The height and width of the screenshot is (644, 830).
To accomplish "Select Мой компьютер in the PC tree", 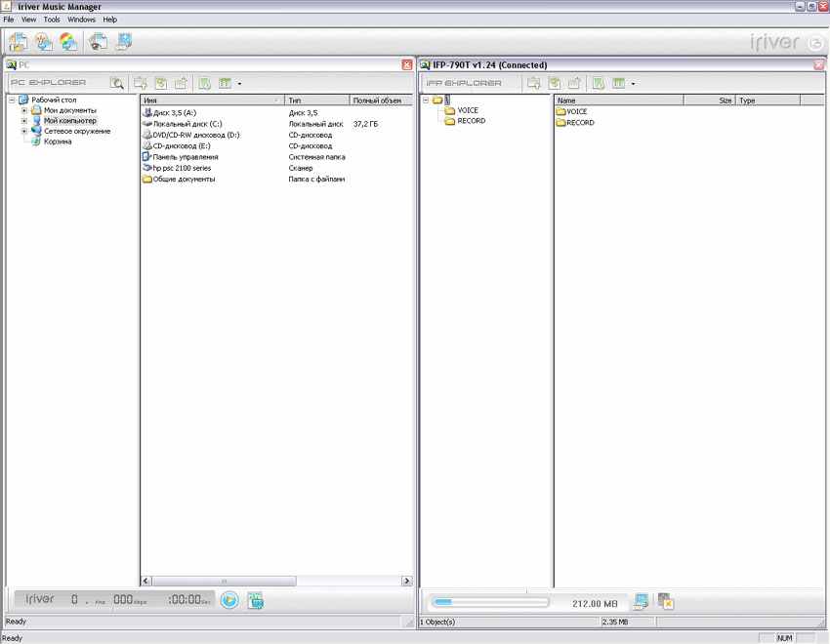I will coord(70,121).
